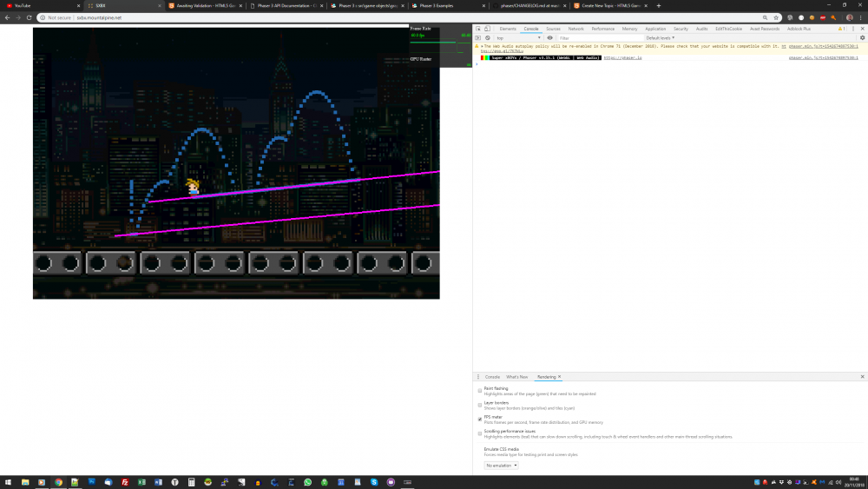Enable the Scrolling performance issues checkbox
Image resolution: width=868 pixels, height=489 pixels.
tap(480, 433)
